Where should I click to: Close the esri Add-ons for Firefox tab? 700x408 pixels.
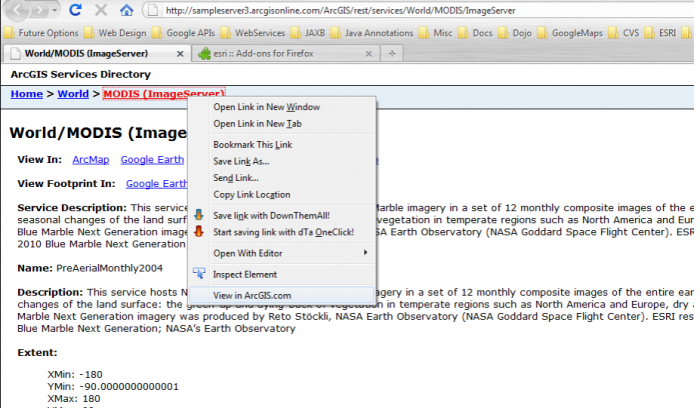pyautogui.click(x=369, y=54)
